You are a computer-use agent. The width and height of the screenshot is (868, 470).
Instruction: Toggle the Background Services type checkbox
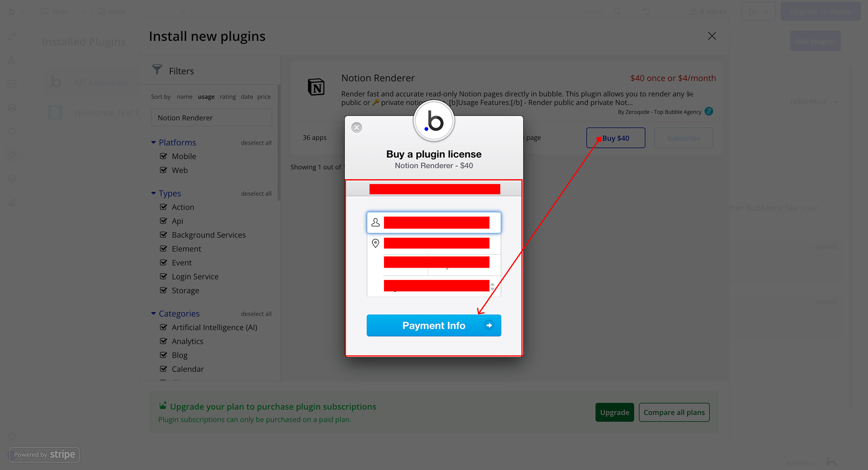pyautogui.click(x=164, y=235)
